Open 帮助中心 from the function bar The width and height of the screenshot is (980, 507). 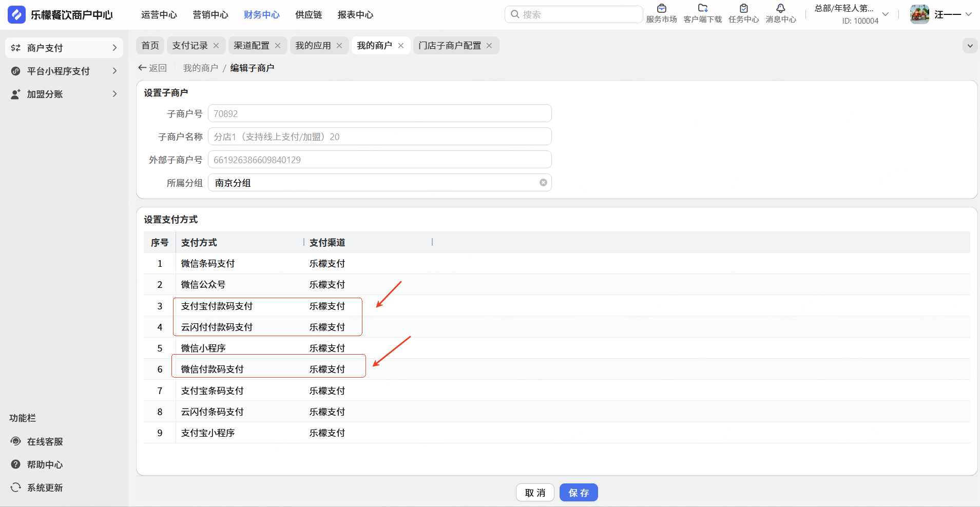click(45, 465)
